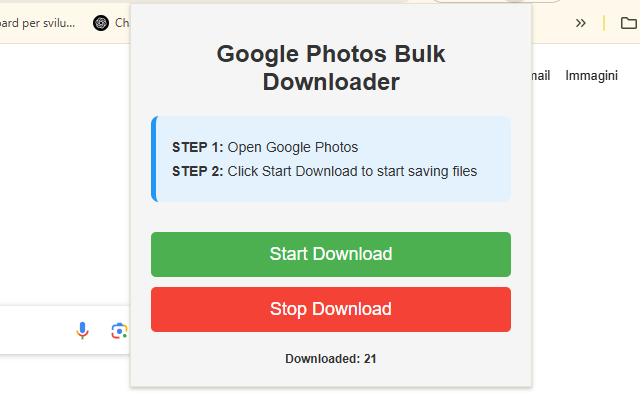Click the 'Open Google Photos' instruction text
Screen dimensions: 640x400
(292, 147)
